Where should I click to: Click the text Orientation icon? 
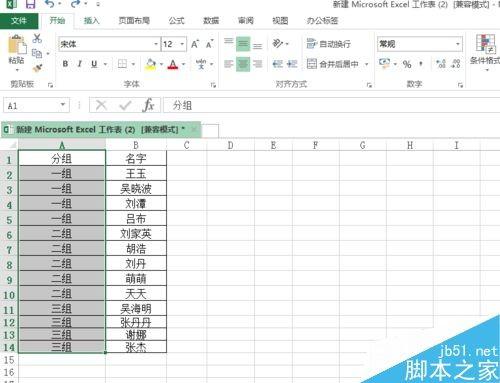point(278,43)
